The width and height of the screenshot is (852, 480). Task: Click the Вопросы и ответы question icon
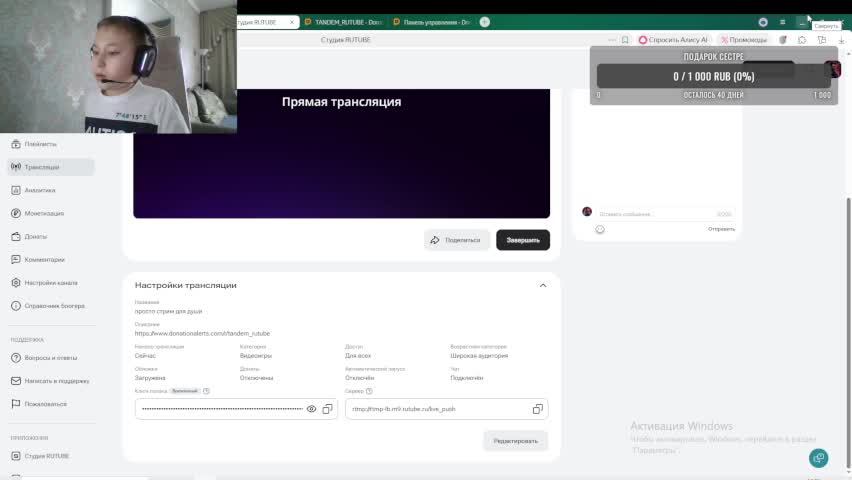tap(16, 358)
